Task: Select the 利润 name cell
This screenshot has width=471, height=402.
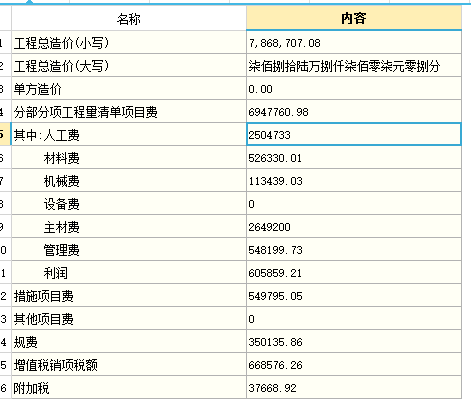Action: pos(129,272)
